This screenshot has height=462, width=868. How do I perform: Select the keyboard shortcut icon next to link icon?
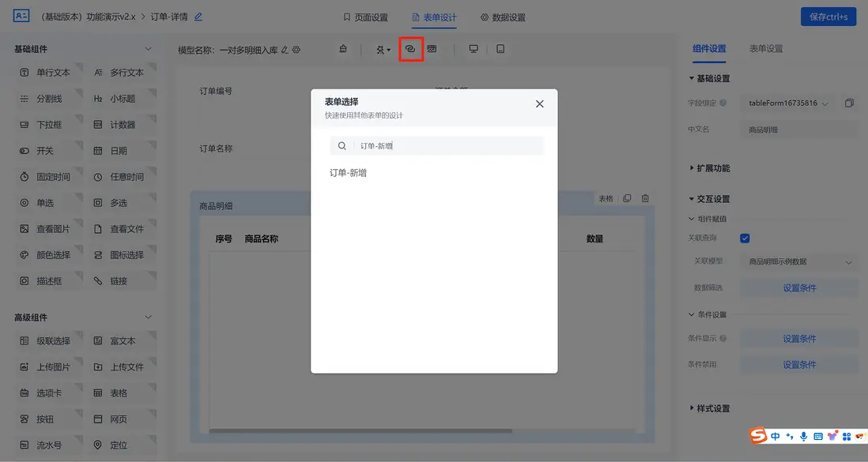coord(431,48)
